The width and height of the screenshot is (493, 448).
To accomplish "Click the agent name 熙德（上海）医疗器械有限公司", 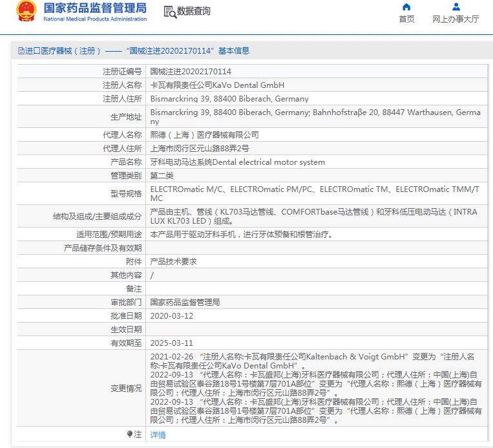I will pos(204,134).
